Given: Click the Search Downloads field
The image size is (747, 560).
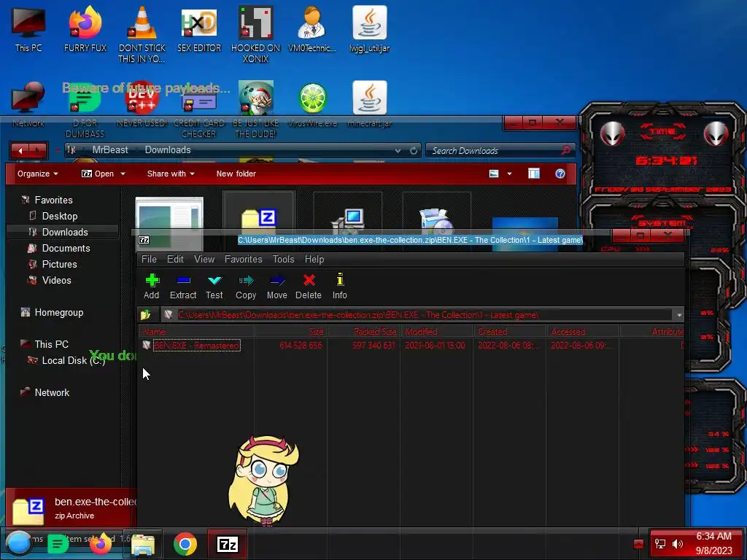Looking at the screenshot, I should pos(500,150).
